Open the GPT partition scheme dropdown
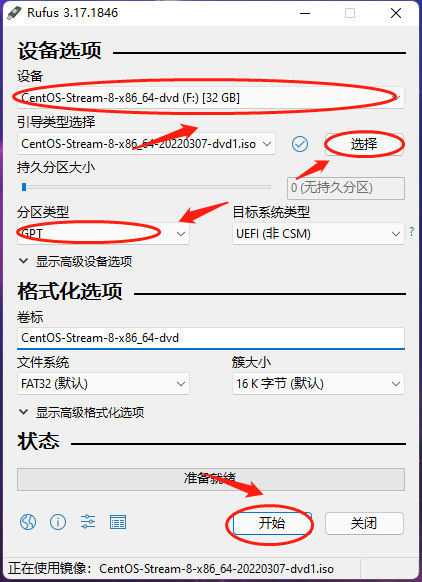This screenshot has height=582, width=422. coord(103,233)
